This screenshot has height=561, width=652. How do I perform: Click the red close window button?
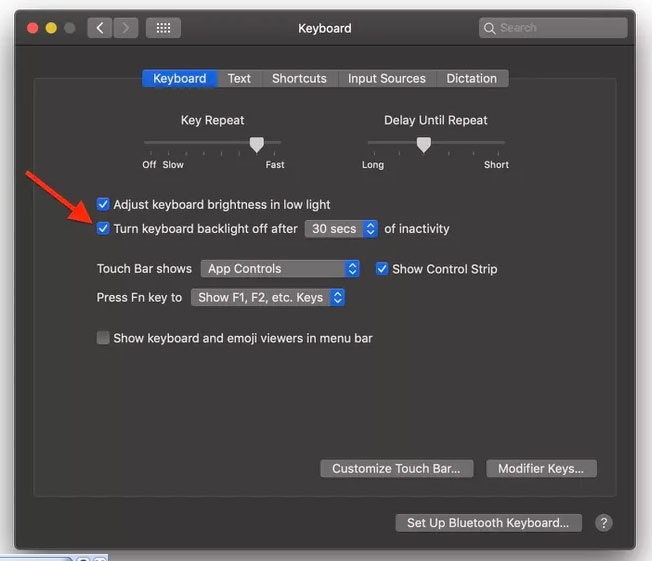30,28
